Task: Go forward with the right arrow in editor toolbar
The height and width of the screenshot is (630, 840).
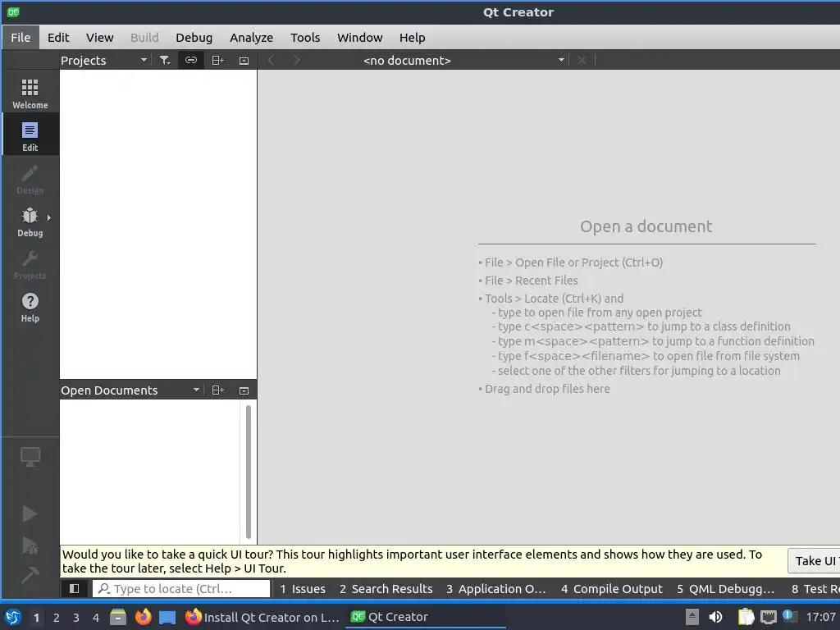Action: [296, 60]
